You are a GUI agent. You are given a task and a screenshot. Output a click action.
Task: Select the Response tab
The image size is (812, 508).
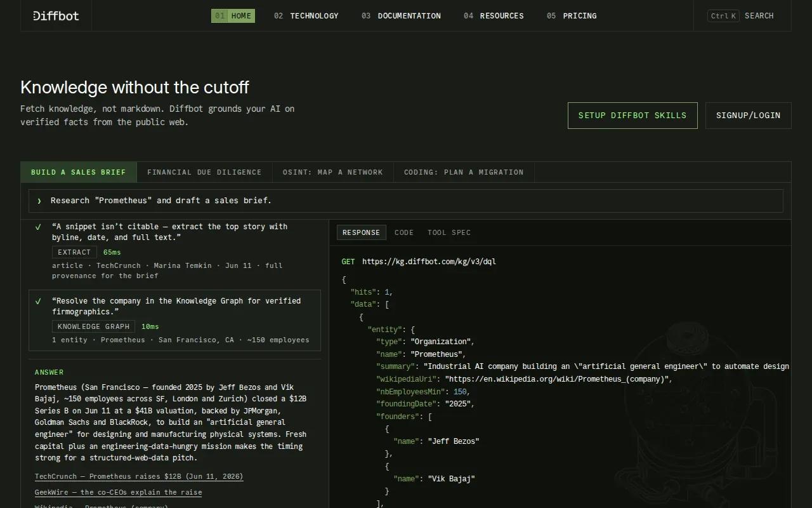coord(361,232)
